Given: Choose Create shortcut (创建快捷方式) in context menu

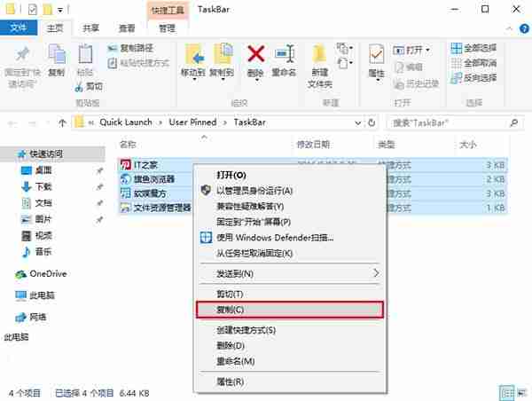Looking at the screenshot, I should (x=246, y=330).
